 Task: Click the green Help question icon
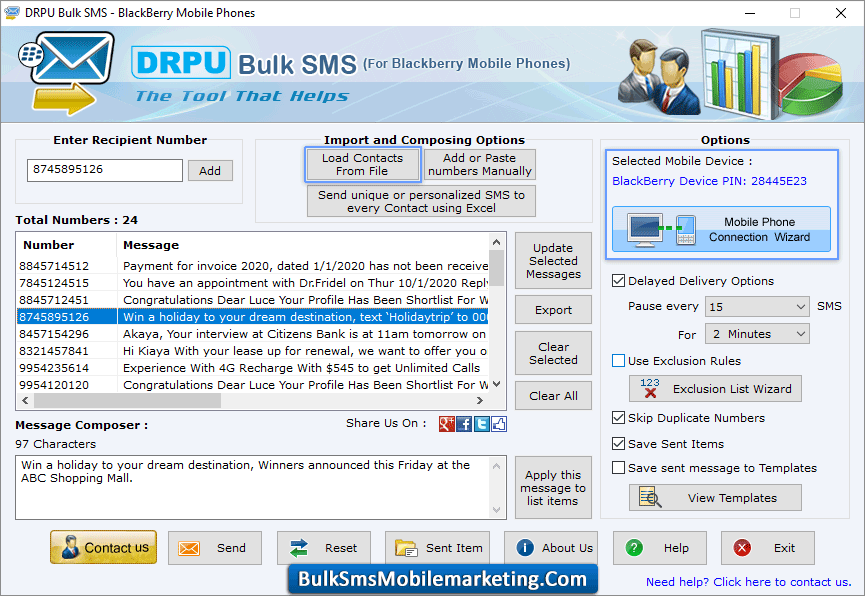point(634,548)
